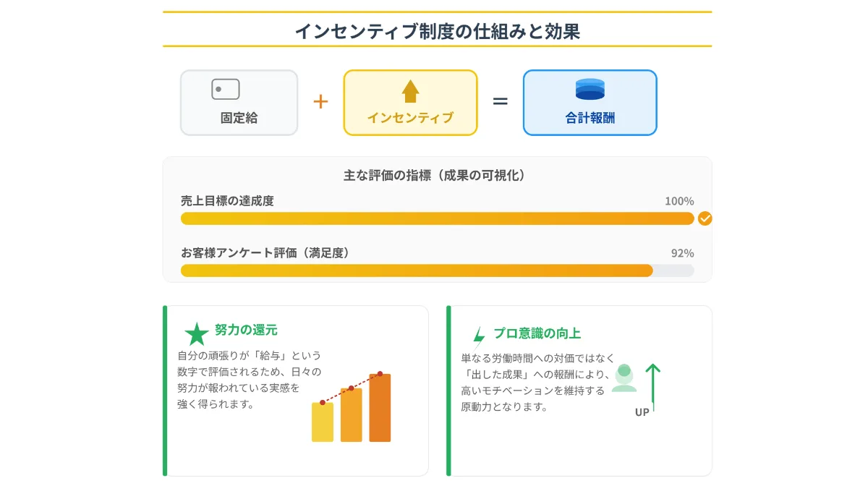Click the wallet icon above 固定給
The image size is (868, 486).
click(226, 90)
